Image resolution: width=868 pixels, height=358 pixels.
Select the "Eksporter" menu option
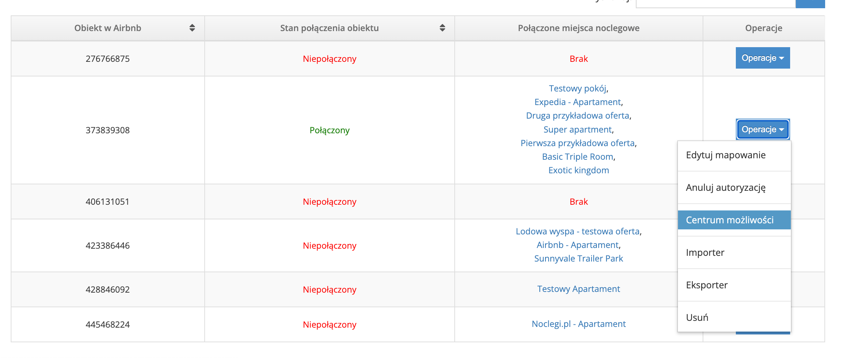coord(706,285)
